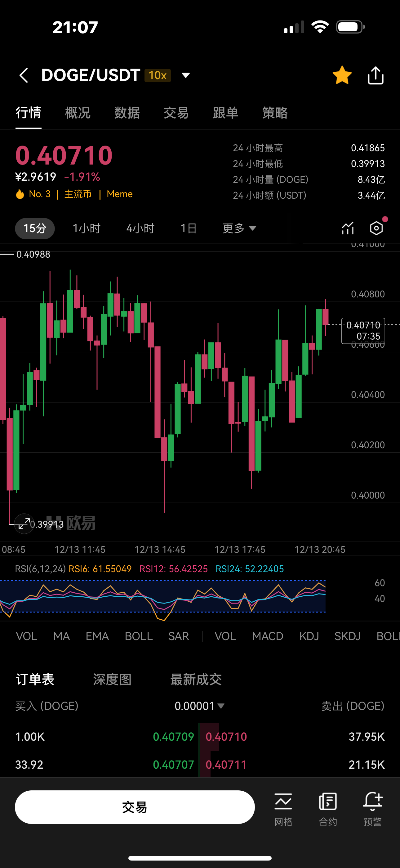The width and height of the screenshot is (400, 868).
Task: Switch to the 行情 tab
Action: (29, 113)
